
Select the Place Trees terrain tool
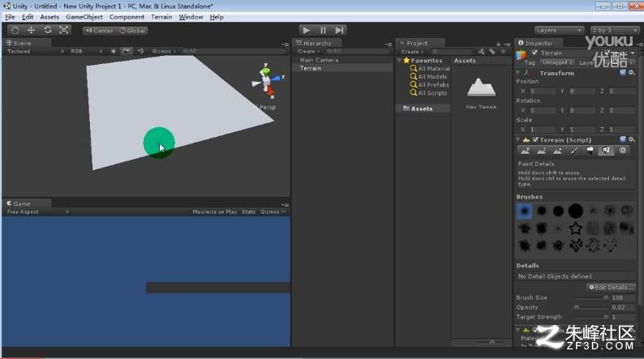coord(590,151)
